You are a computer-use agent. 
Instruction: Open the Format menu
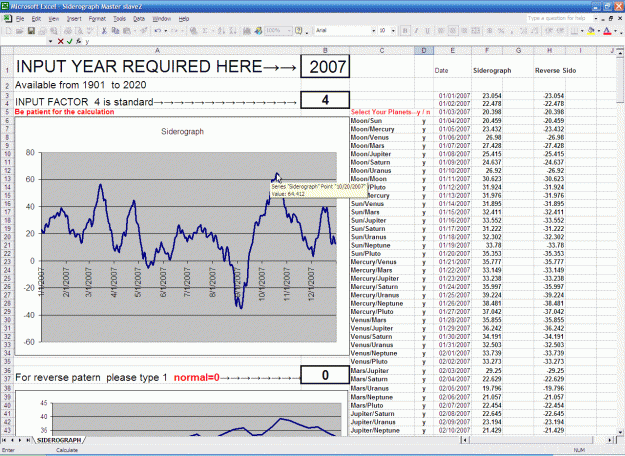(97, 19)
